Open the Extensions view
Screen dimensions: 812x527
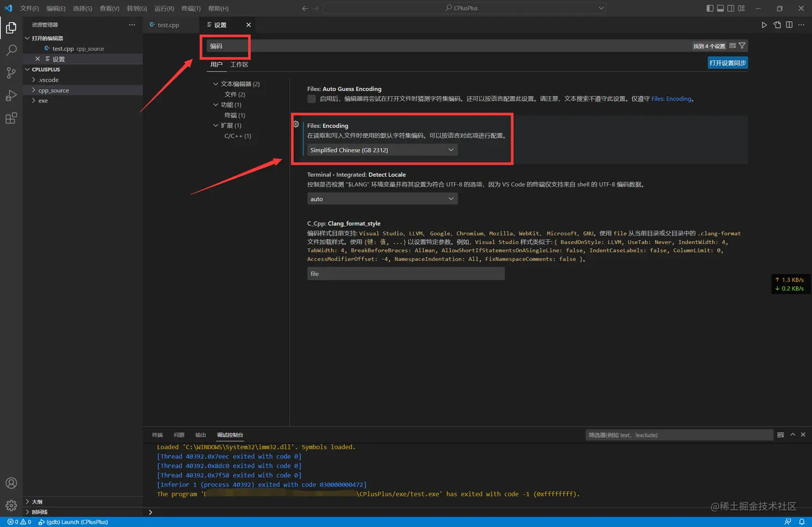(x=11, y=118)
